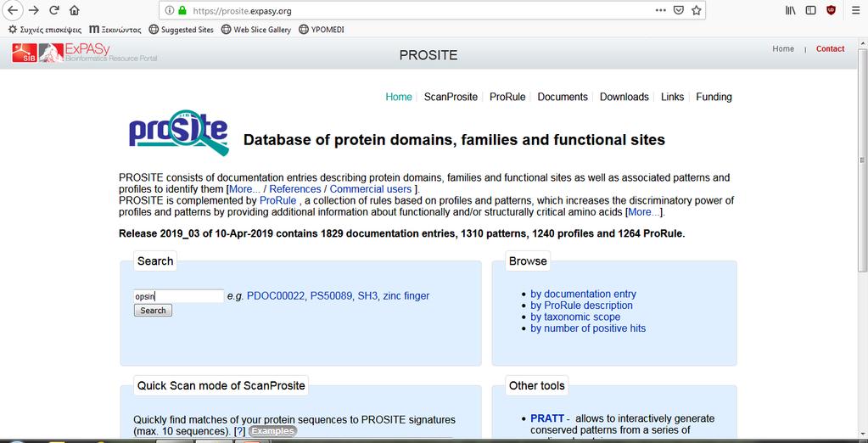
Task: Open the Contact link in header
Action: pyautogui.click(x=830, y=48)
